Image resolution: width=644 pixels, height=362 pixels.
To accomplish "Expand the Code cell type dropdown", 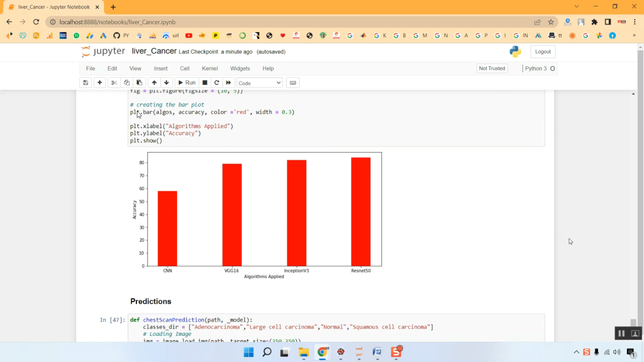I will pyautogui.click(x=259, y=83).
